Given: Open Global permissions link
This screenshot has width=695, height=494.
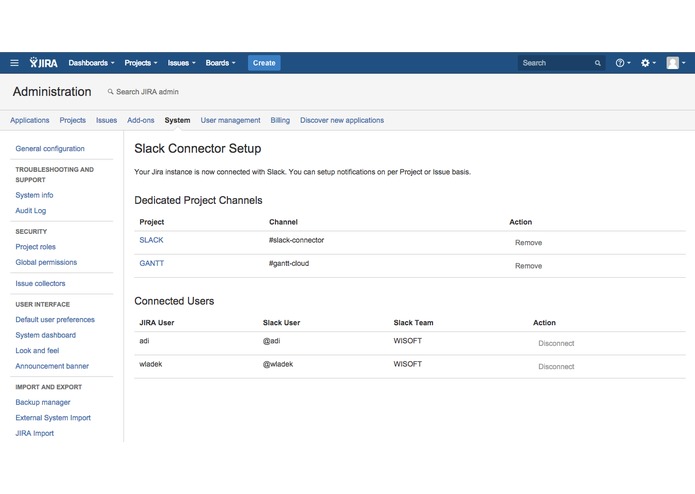Looking at the screenshot, I should [46, 262].
